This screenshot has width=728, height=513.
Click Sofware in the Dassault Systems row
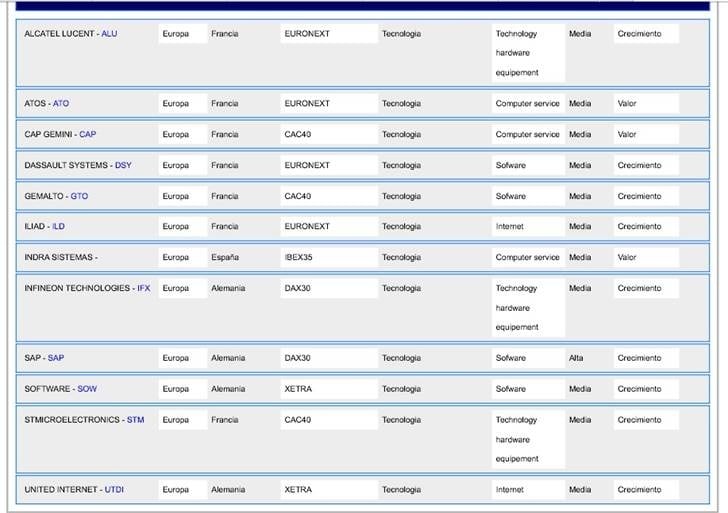[x=511, y=165]
